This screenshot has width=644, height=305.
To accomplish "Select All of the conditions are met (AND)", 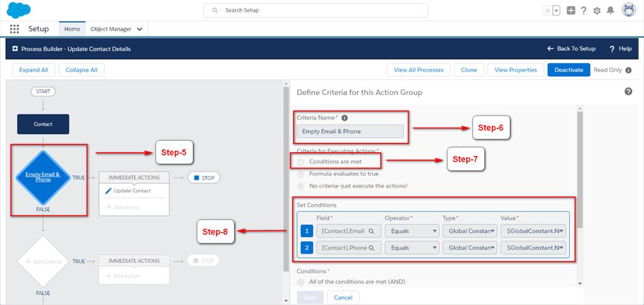I will (301, 282).
